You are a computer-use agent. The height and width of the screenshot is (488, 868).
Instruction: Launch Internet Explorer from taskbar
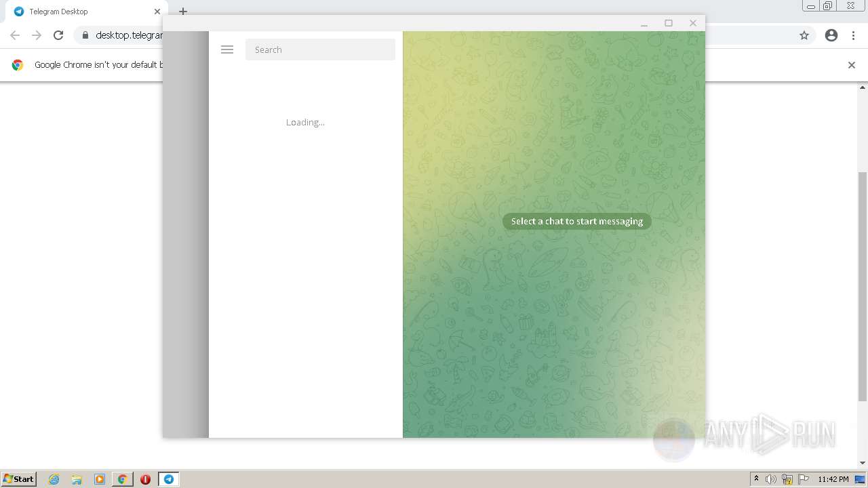(x=54, y=479)
